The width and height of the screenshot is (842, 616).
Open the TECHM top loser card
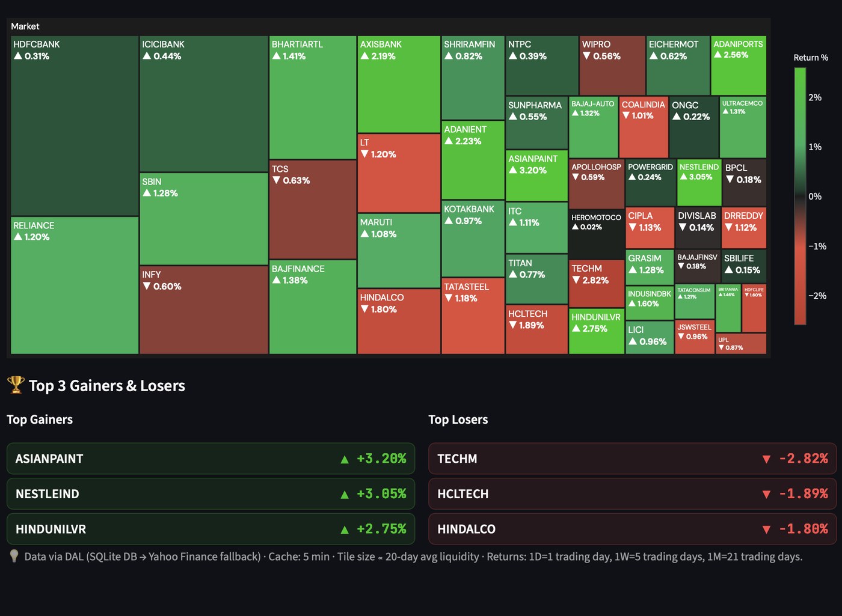point(633,459)
